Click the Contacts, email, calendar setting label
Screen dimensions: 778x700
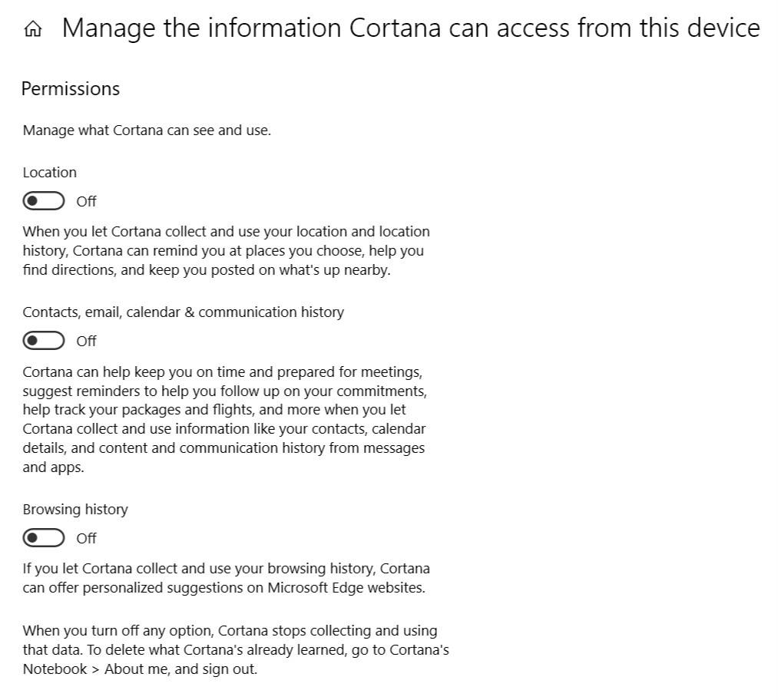tap(183, 312)
